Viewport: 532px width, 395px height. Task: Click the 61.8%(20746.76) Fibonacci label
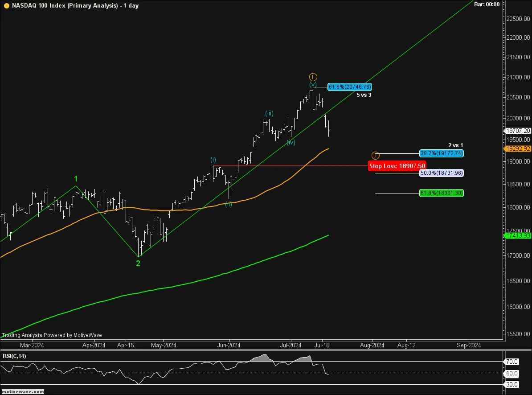coord(350,87)
